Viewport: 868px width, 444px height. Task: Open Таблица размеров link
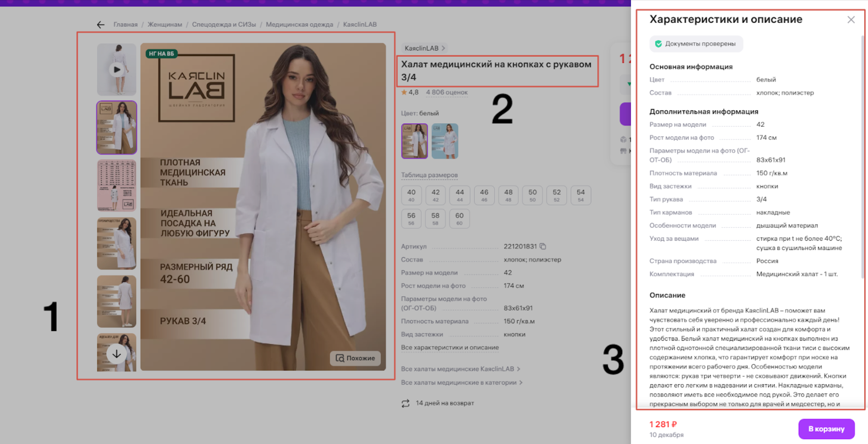[429, 175]
